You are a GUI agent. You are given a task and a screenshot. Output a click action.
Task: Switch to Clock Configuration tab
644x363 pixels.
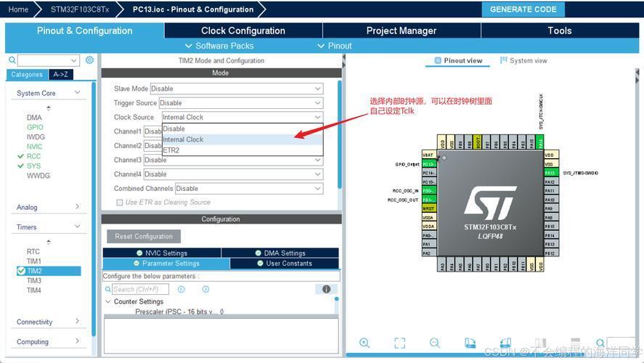(243, 30)
